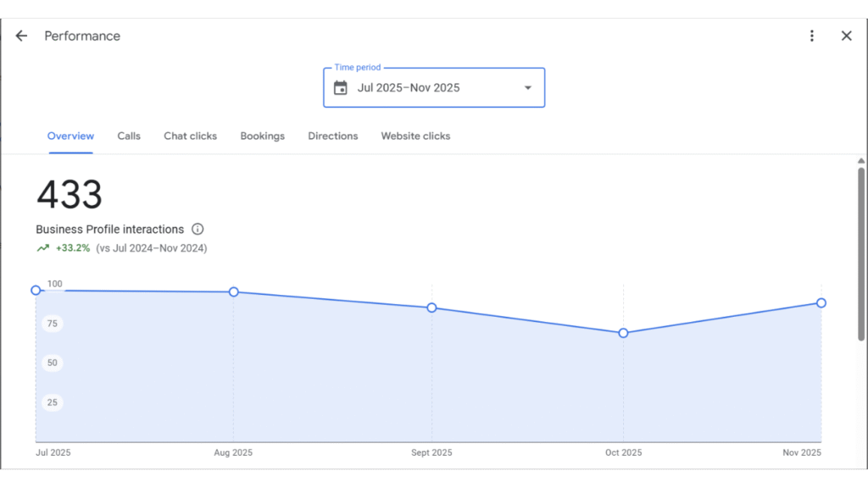
Task: Click the Sept 2025 chart point
Action: tap(431, 308)
